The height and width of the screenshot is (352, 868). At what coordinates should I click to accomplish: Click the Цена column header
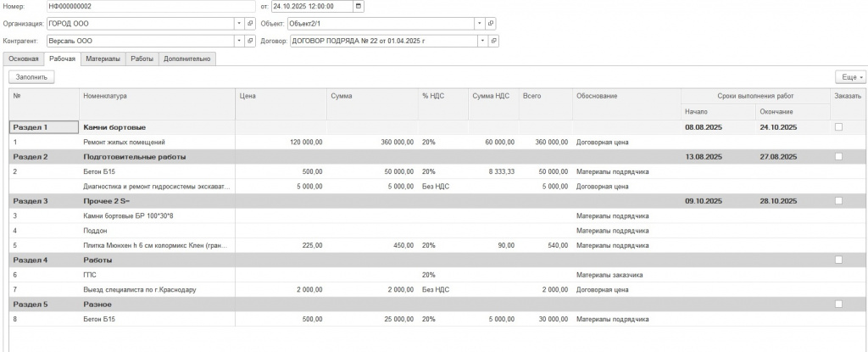[x=281, y=103]
